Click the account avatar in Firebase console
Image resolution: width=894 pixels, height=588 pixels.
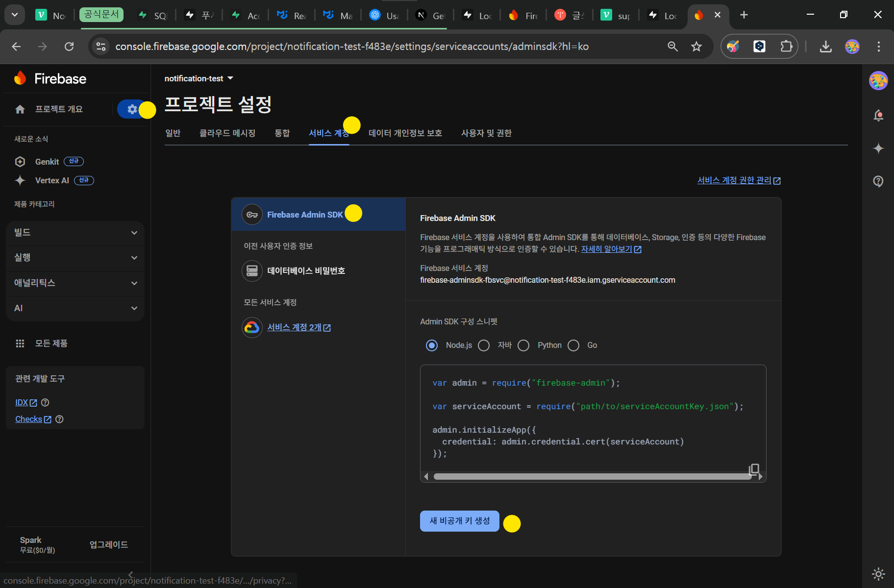click(878, 81)
